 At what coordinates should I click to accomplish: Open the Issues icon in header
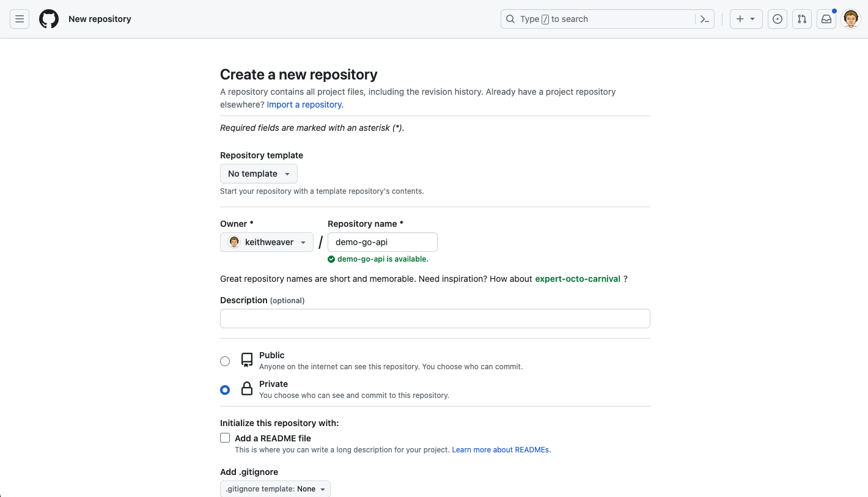pos(777,19)
